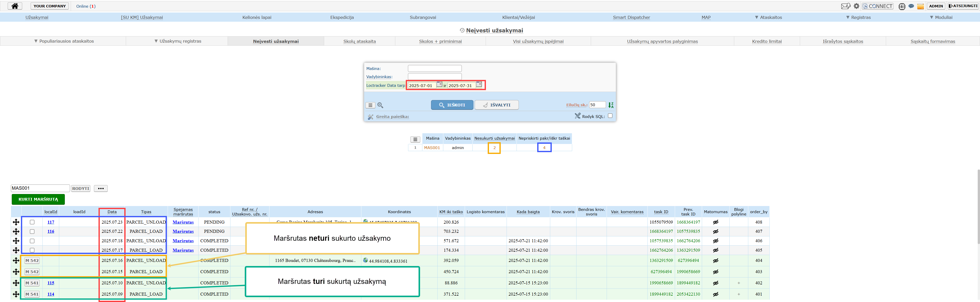The width and height of the screenshot is (980, 302).
Task: Click the M 542 tag on 2025.07.16 row
Action: point(32,261)
